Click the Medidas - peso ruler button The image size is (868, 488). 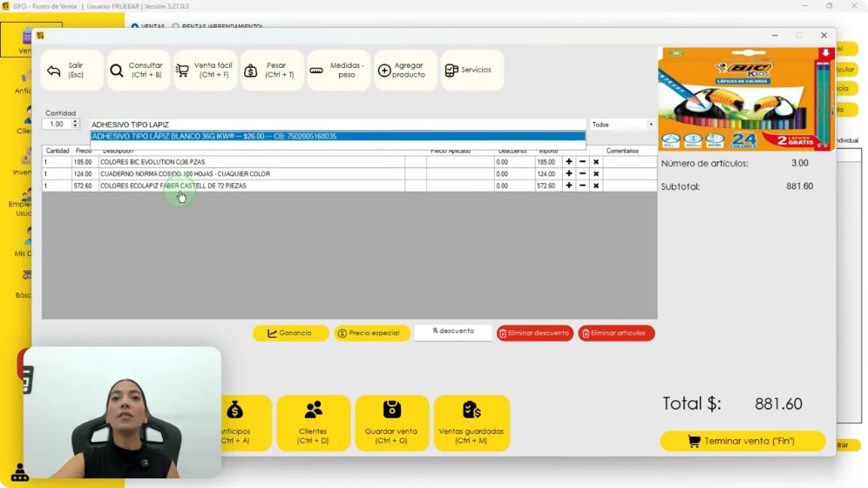pos(339,71)
